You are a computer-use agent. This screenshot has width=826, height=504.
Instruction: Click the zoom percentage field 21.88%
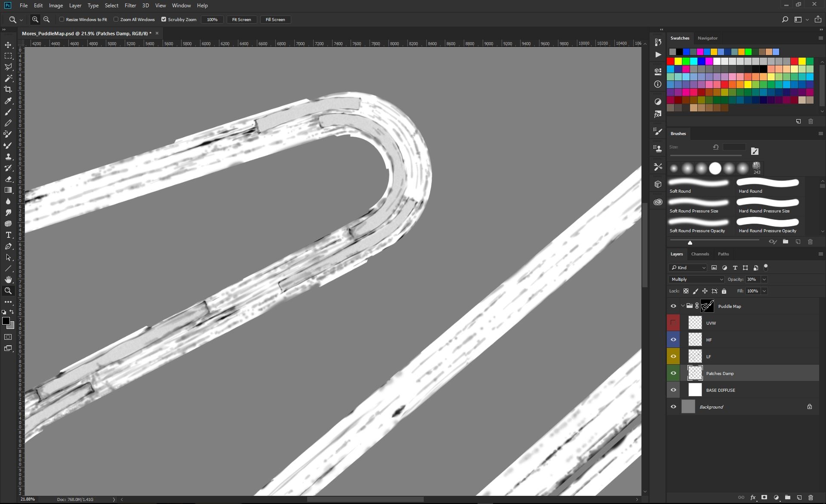click(28, 499)
